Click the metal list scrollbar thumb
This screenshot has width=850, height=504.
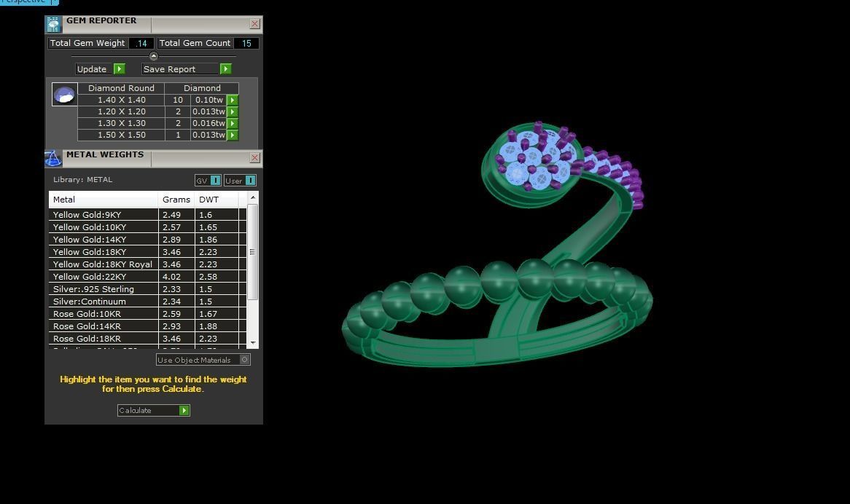tap(253, 252)
